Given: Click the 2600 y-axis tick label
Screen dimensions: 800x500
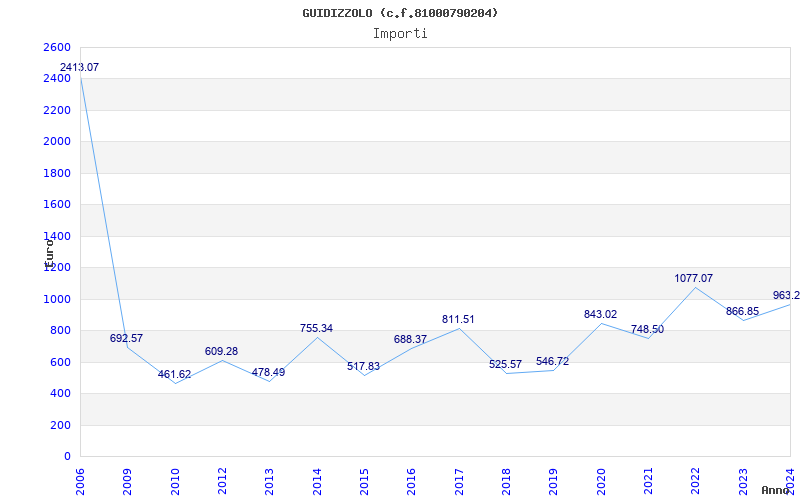Looking at the screenshot, I should coord(55,47).
